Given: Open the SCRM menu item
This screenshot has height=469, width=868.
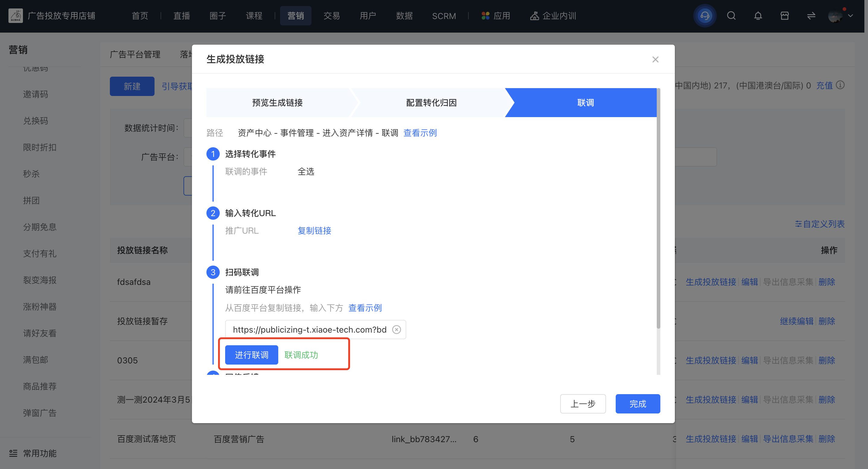Looking at the screenshot, I should (444, 16).
